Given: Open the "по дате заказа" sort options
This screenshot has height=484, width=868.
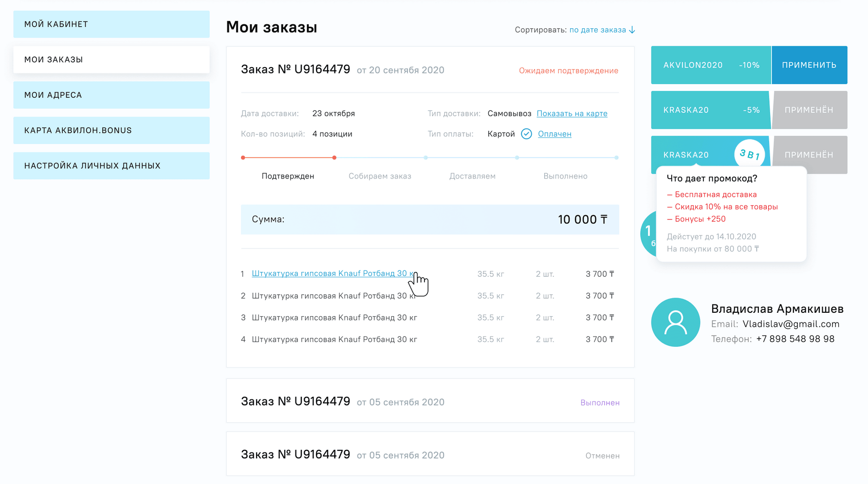Looking at the screenshot, I should pos(597,30).
